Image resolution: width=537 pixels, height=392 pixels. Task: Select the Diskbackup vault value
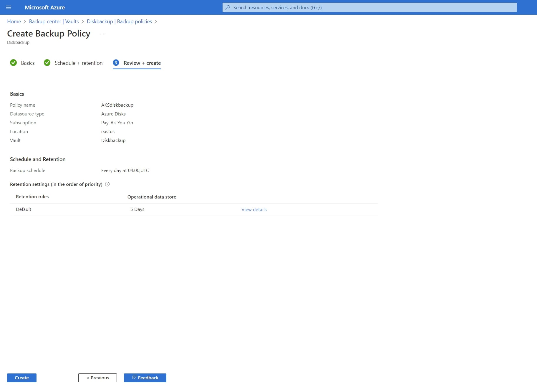point(113,140)
